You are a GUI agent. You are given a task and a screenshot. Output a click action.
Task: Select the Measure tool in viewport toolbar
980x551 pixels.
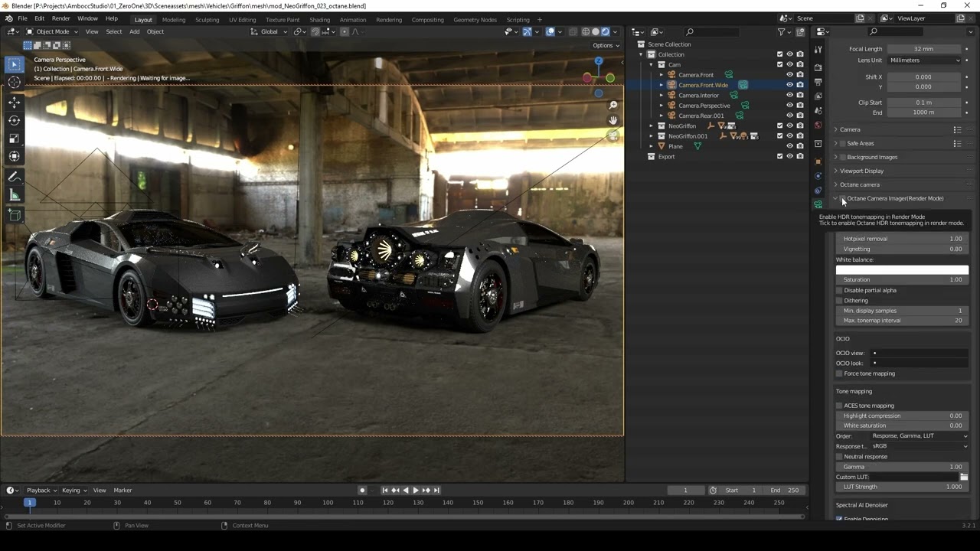[14, 195]
